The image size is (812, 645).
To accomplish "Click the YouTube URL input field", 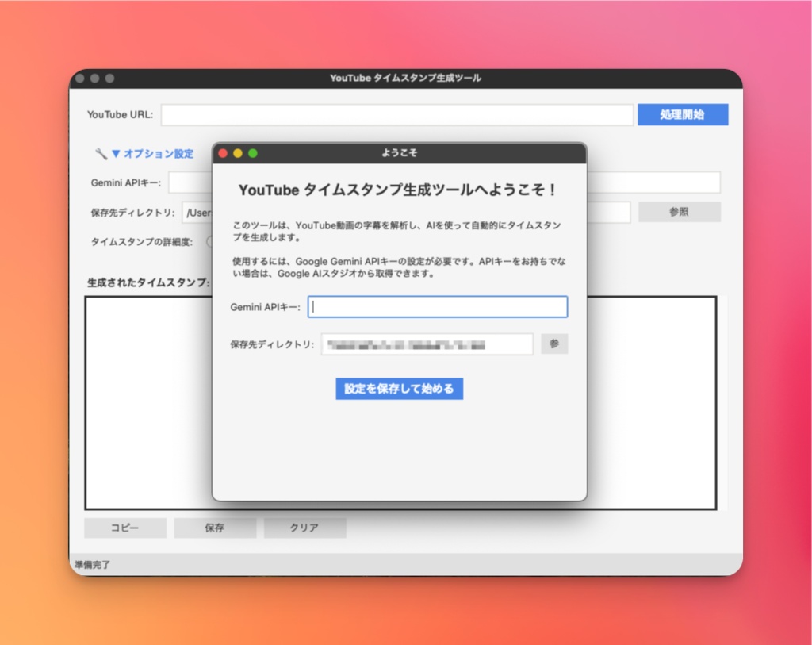I will click(x=396, y=114).
